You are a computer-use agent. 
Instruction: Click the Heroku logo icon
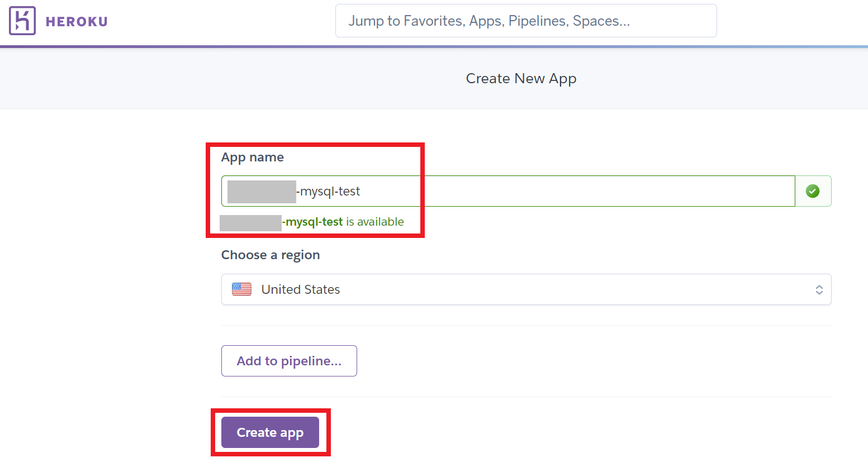coord(22,21)
